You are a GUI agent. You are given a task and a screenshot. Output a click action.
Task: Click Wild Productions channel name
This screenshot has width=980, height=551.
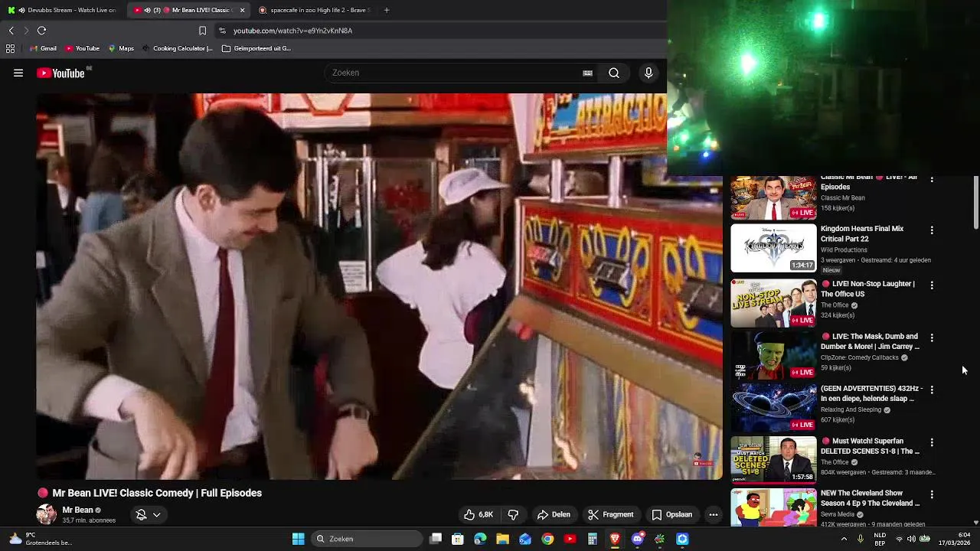(844, 249)
